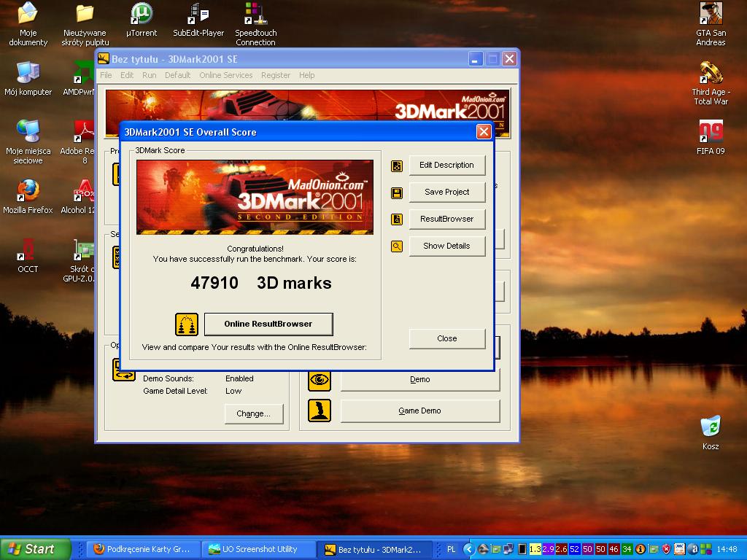Open the File menu in 3DMark2001
Image resolution: width=747 pixels, height=560 pixels.
(106, 75)
